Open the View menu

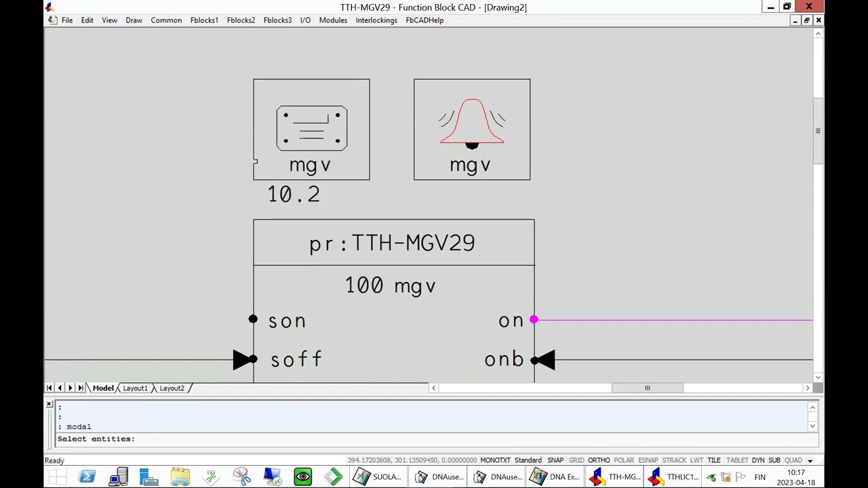coord(109,20)
